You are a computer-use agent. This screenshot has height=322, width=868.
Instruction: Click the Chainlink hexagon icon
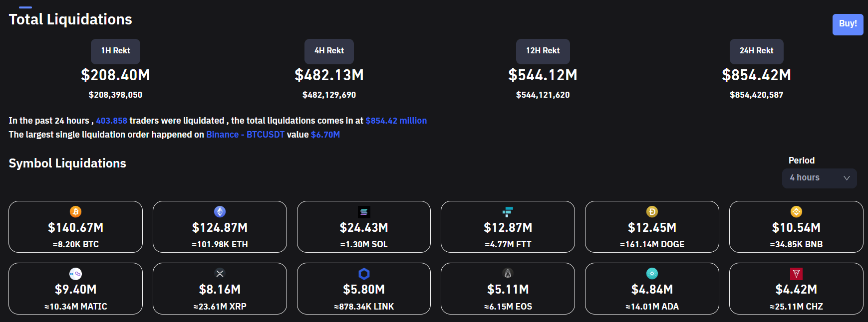[364, 274]
